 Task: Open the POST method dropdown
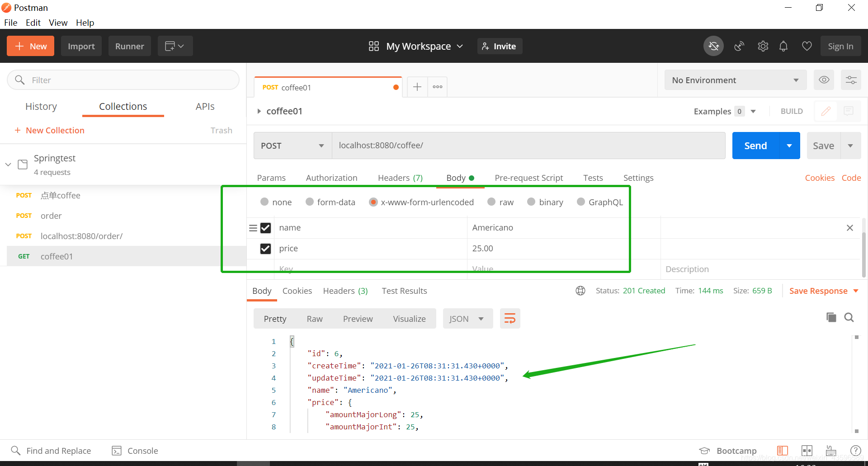point(293,146)
